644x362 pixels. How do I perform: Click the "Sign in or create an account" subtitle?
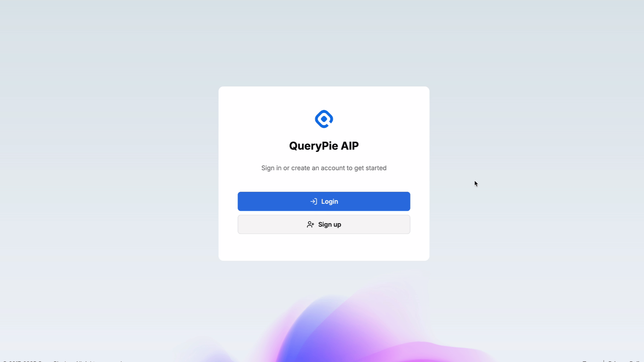point(324,168)
